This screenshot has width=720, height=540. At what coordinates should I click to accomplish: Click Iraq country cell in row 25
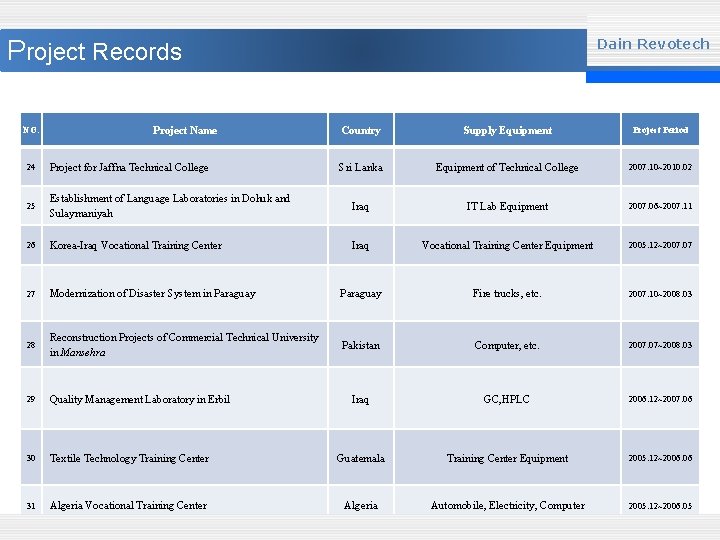361,206
